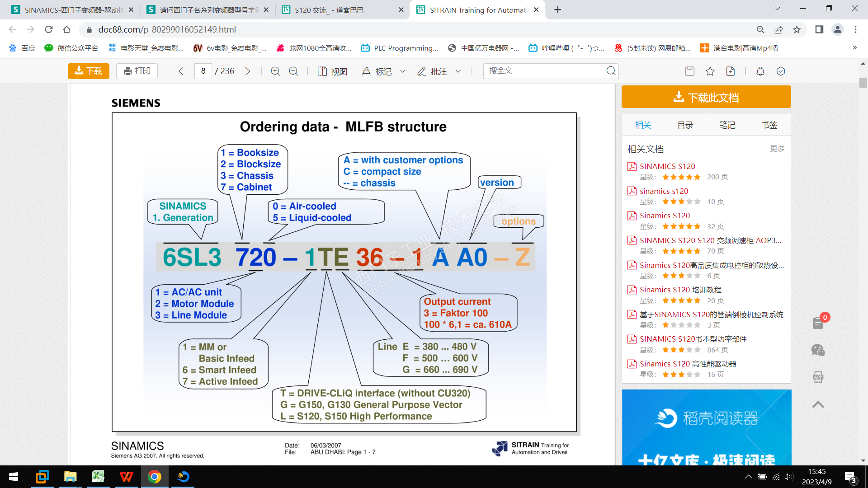This screenshot has height=488, width=868.
Task: Click the scroll-to-top chevron icon
Action: pyautogui.click(x=818, y=404)
